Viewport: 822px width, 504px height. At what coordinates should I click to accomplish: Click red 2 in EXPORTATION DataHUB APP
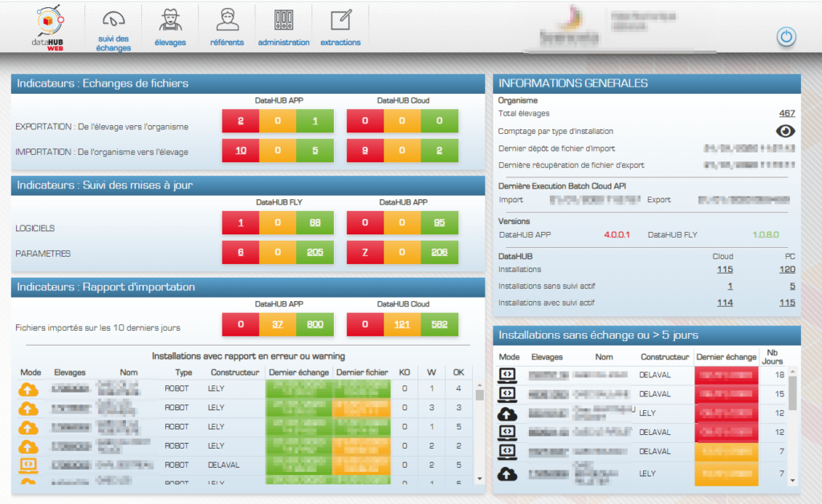(x=241, y=121)
